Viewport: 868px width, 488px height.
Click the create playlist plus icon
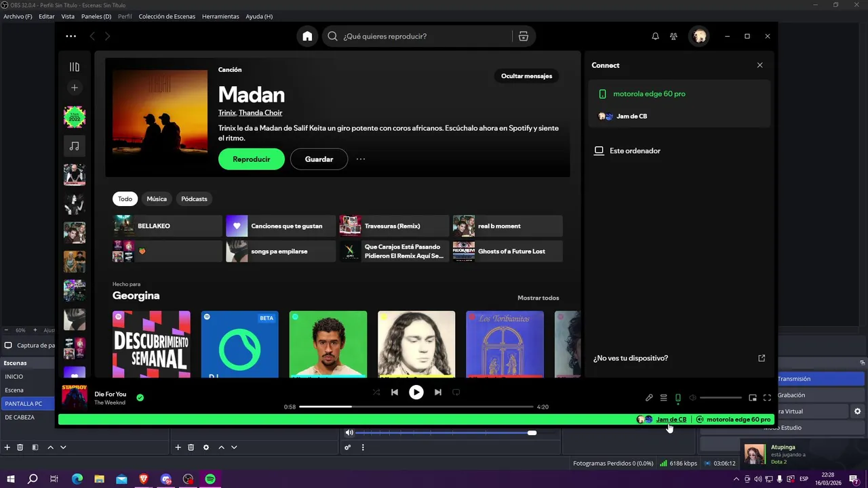pyautogui.click(x=75, y=87)
